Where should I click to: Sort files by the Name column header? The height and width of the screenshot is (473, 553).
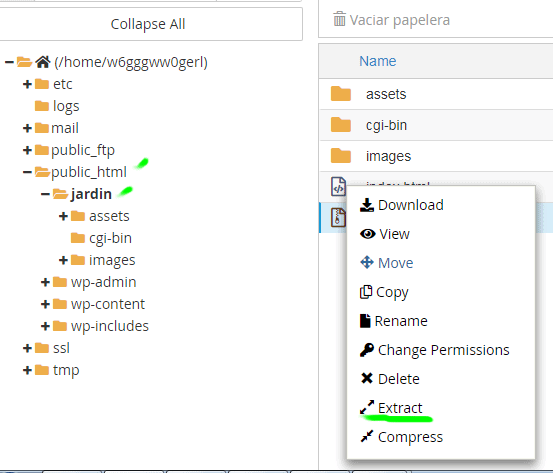tap(377, 61)
